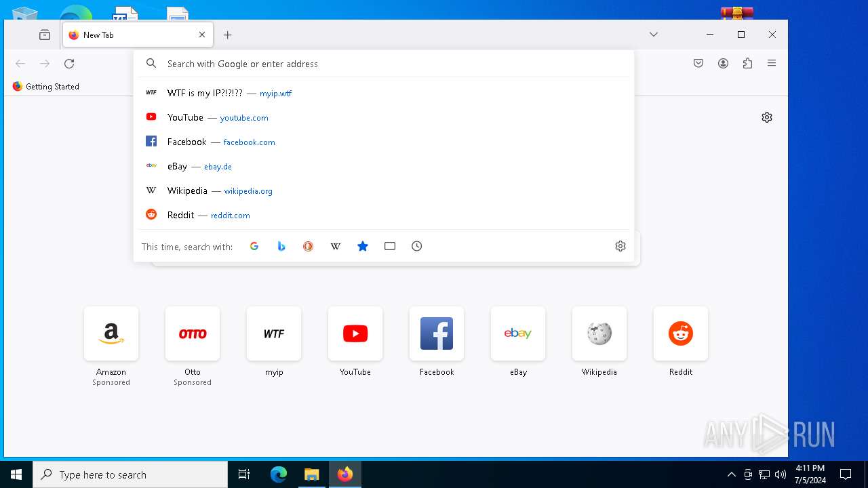Choose eBay ebay.de suggestion
This screenshot has height=488, width=868.
point(384,166)
